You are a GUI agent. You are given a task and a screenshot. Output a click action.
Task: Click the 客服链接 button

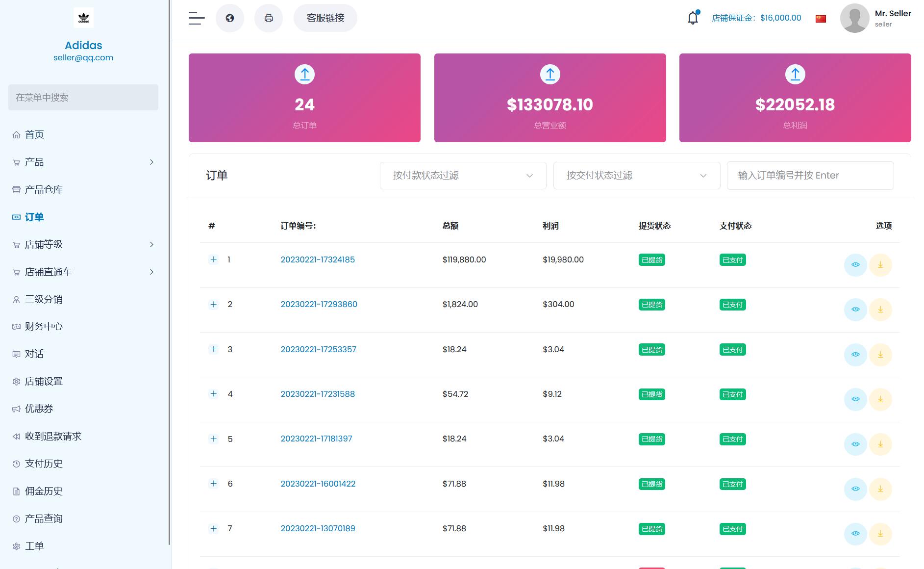[325, 18]
